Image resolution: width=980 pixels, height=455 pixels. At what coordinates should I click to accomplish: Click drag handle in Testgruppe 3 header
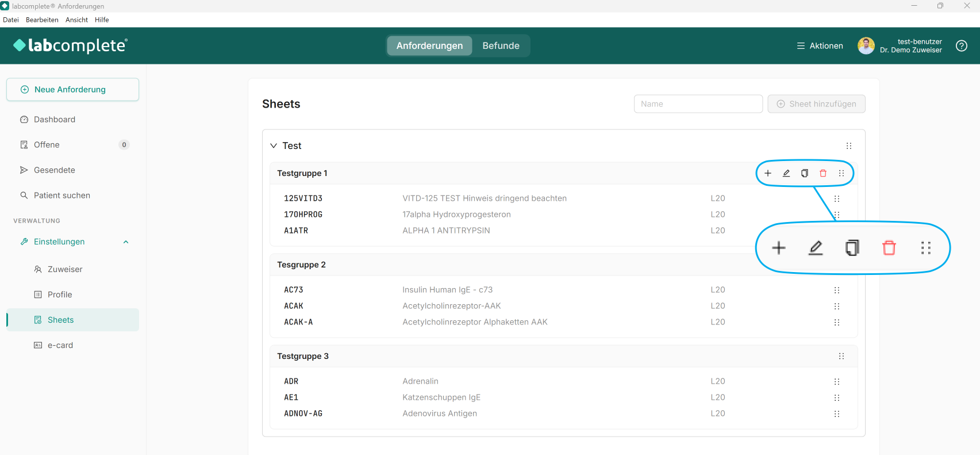pyautogui.click(x=841, y=356)
